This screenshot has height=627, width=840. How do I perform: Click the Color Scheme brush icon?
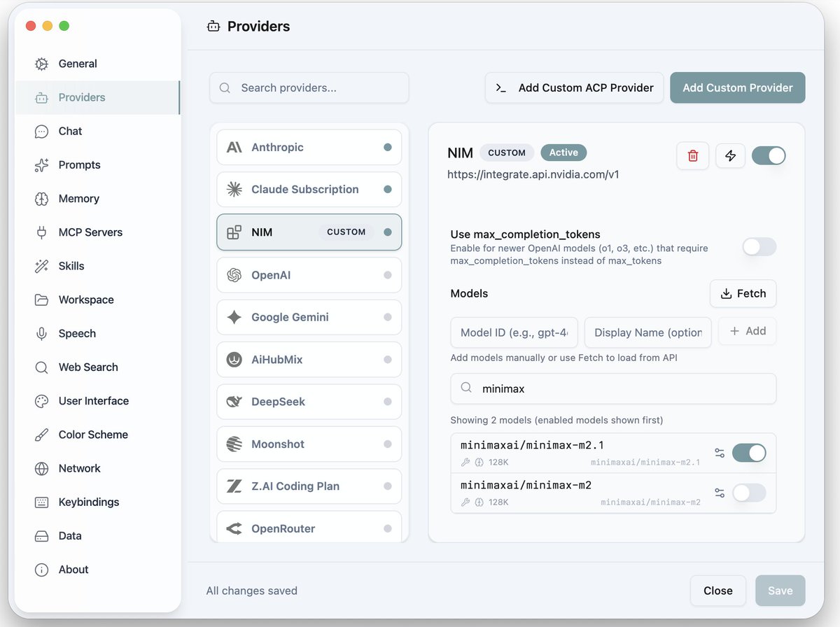click(41, 435)
